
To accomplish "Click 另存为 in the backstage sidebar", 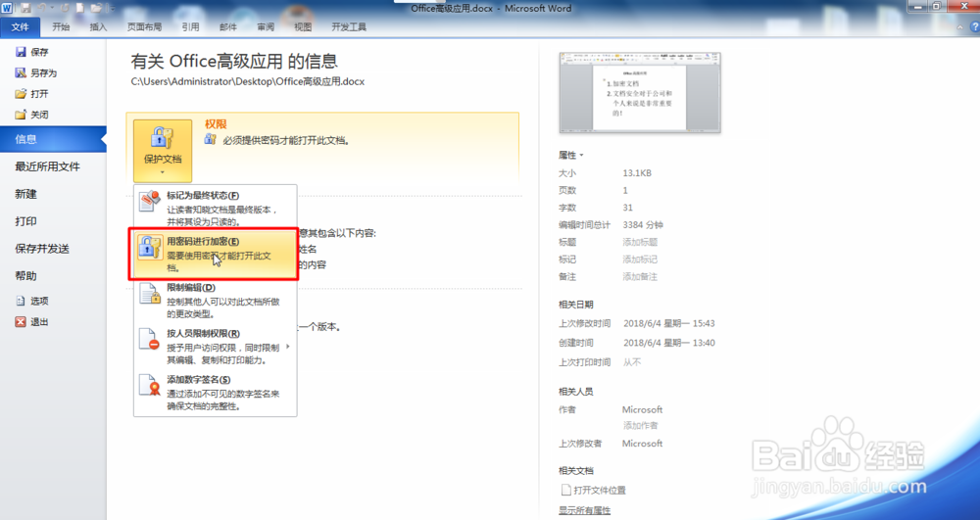I will coord(36,72).
